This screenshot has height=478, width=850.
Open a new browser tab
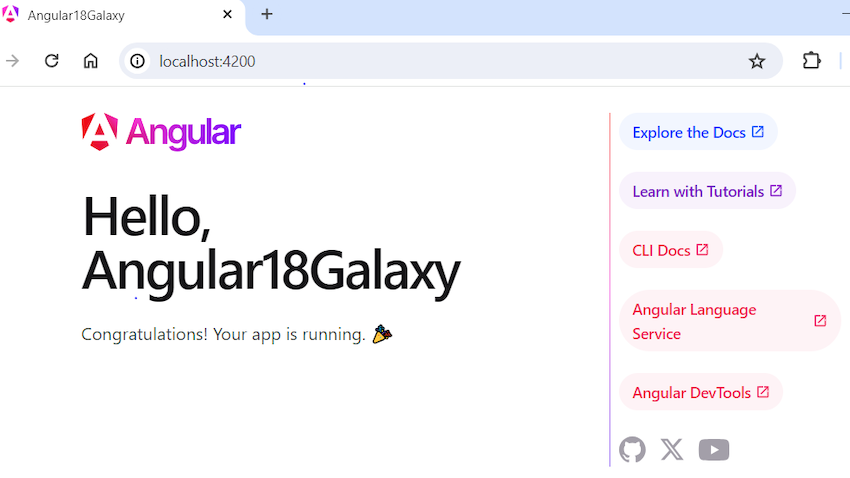(267, 15)
